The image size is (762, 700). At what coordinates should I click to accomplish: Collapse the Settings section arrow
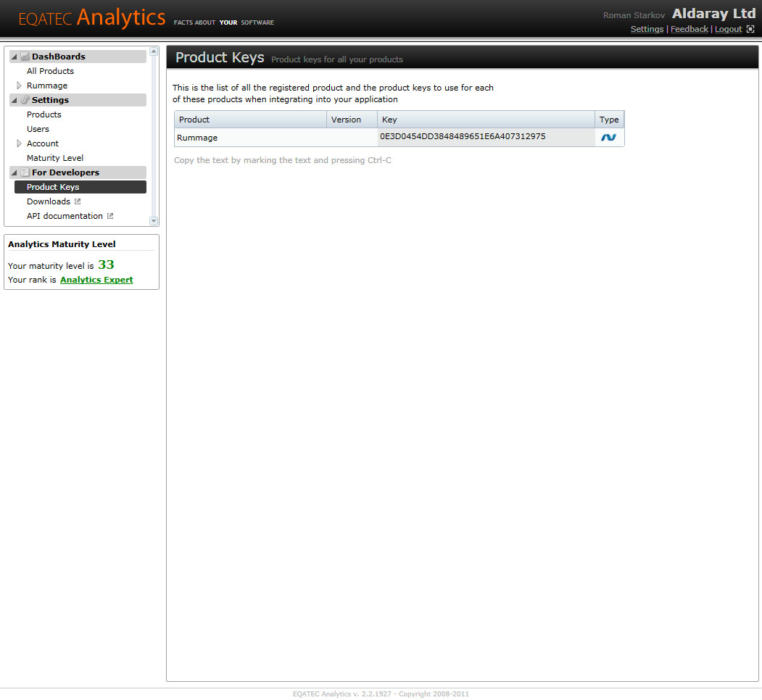tap(14, 101)
